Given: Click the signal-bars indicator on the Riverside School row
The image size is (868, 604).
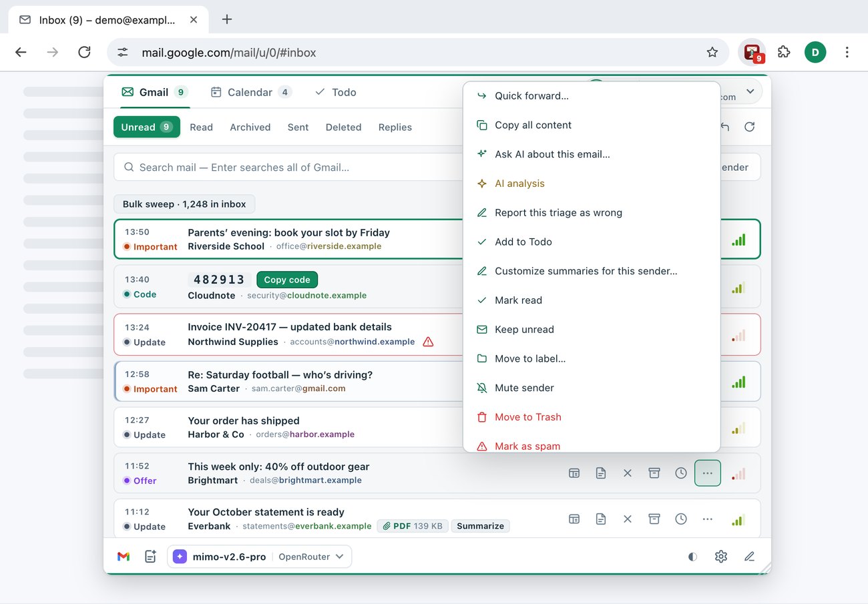Looking at the screenshot, I should pos(738,240).
